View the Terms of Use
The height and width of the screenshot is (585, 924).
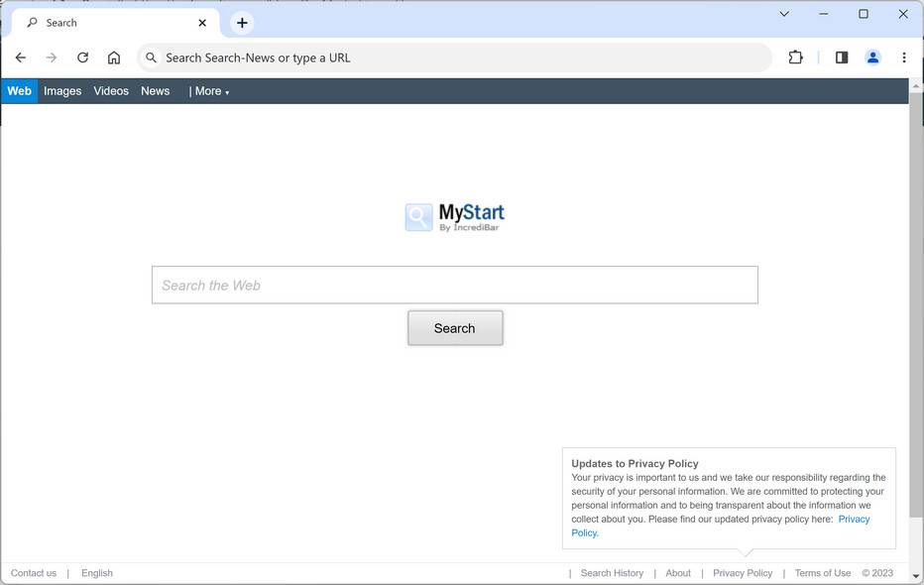click(822, 572)
